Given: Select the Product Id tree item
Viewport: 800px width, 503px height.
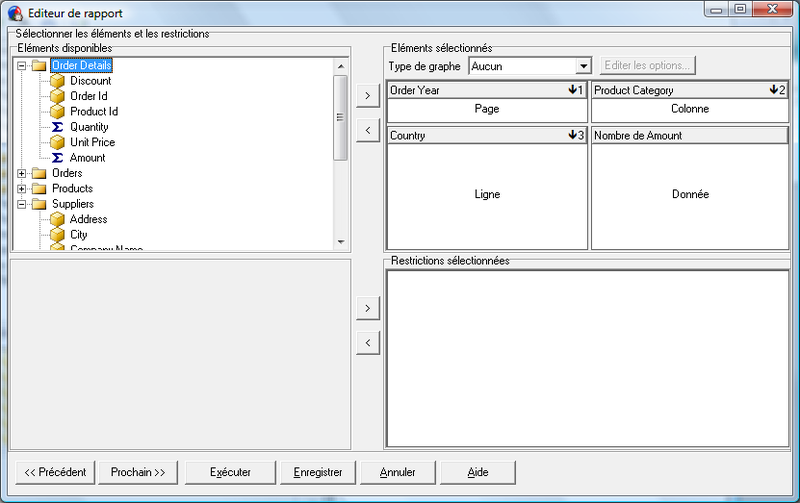Looking at the screenshot, I should [x=94, y=111].
